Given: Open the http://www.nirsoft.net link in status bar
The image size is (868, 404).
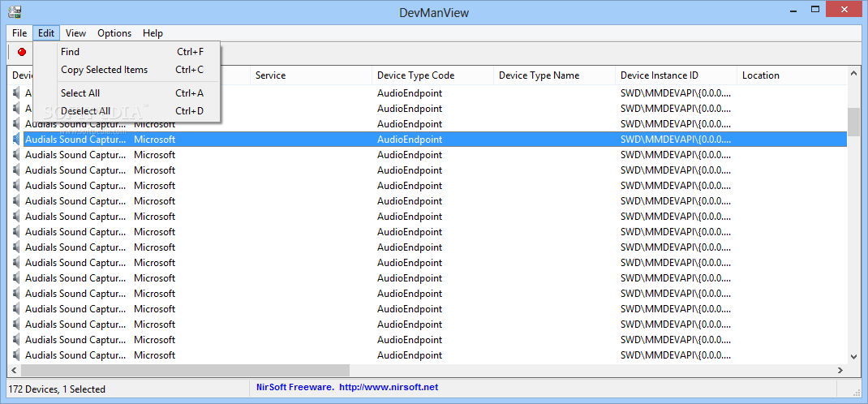Looking at the screenshot, I should (x=389, y=388).
